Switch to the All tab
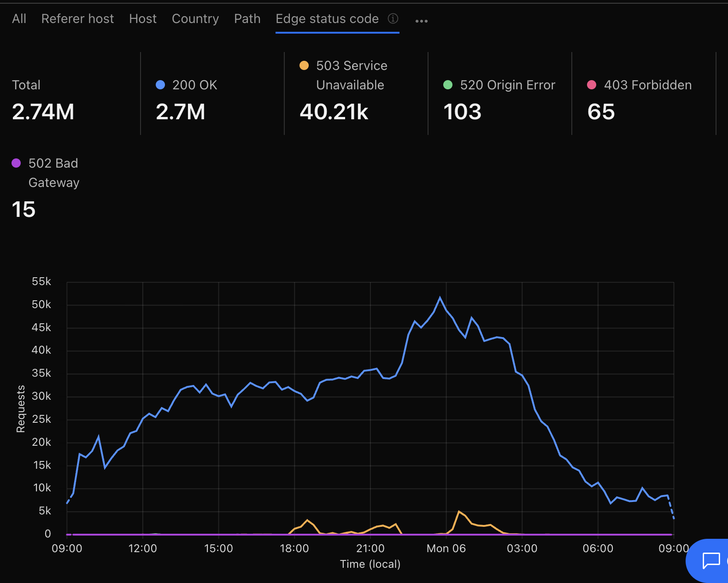Screen dimensions: 728x583 (19, 19)
